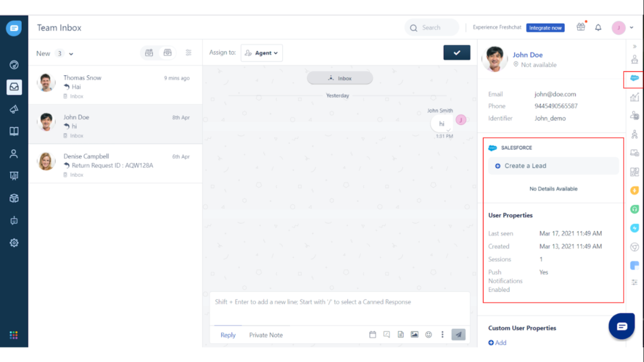Viewport: 644px width, 362px height.
Task: Open the conversation filters icon above the chat list
Action: (189, 53)
